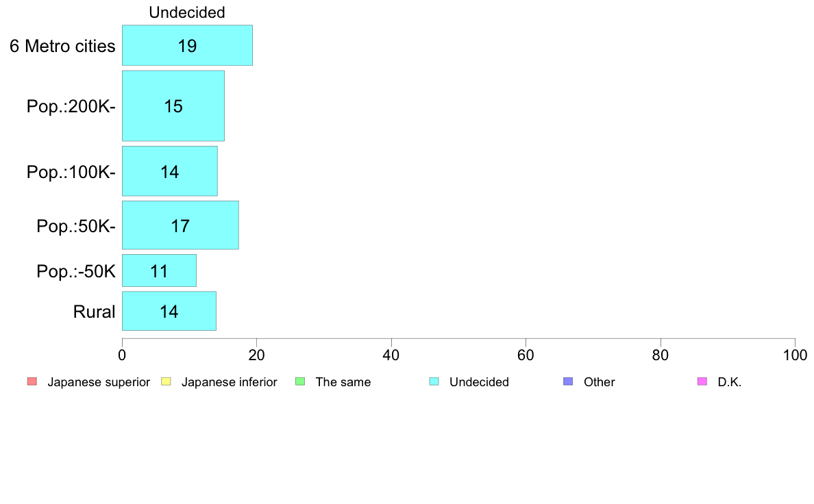814x504 pixels.
Task: Click the 40 tick on x-axis
Action: click(391, 355)
